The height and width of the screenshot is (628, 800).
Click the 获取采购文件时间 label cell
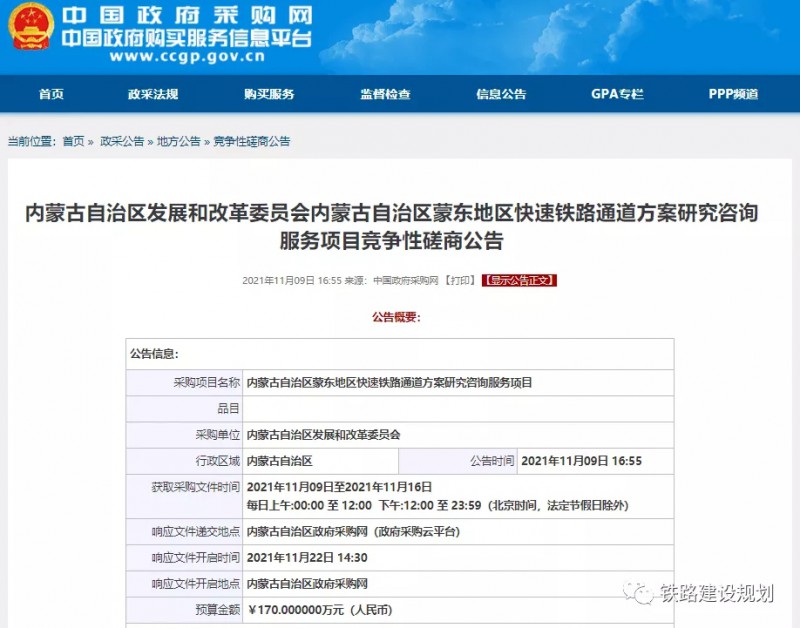pos(184,496)
